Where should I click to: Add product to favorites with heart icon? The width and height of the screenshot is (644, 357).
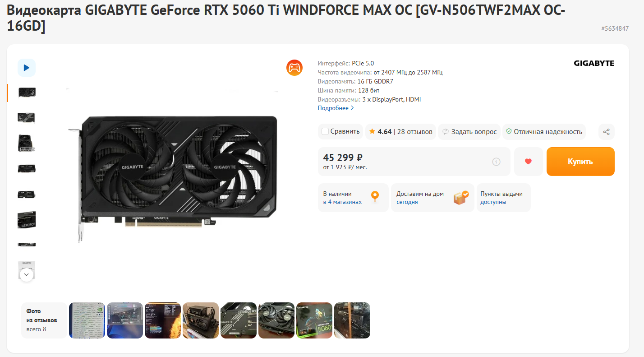[529, 162]
